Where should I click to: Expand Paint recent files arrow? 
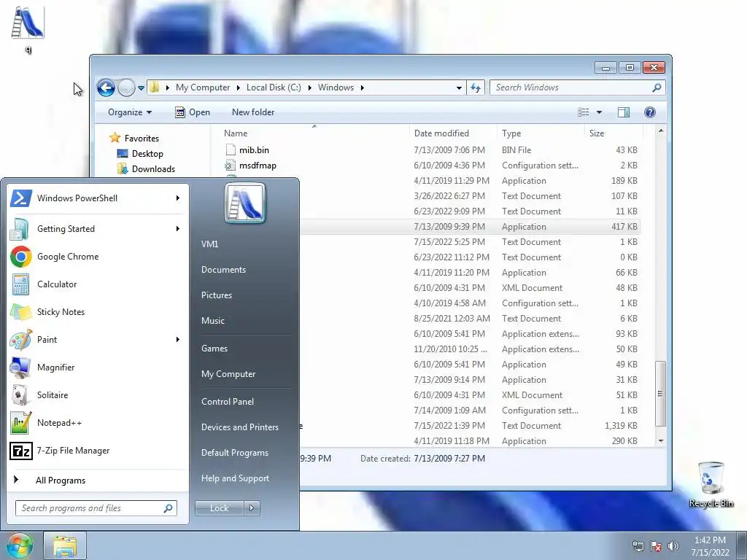[178, 340]
